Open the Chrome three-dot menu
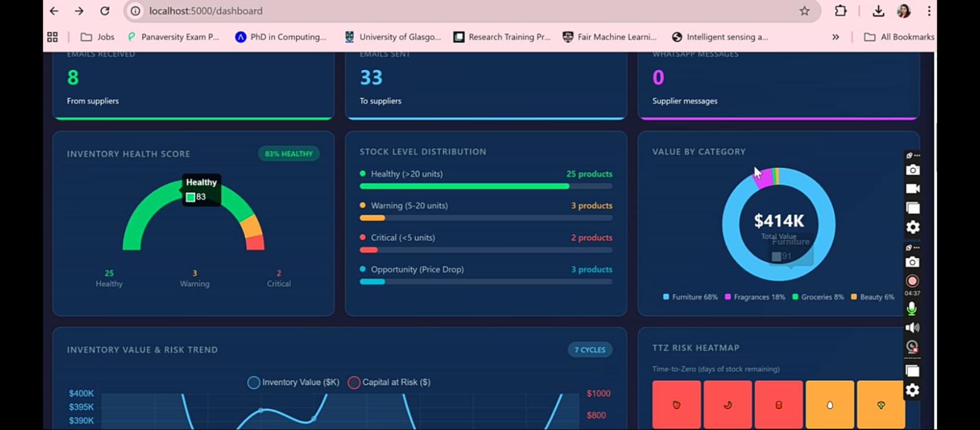Image resolution: width=980 pixels, height=430 pixels. click(x=929, y=11)
